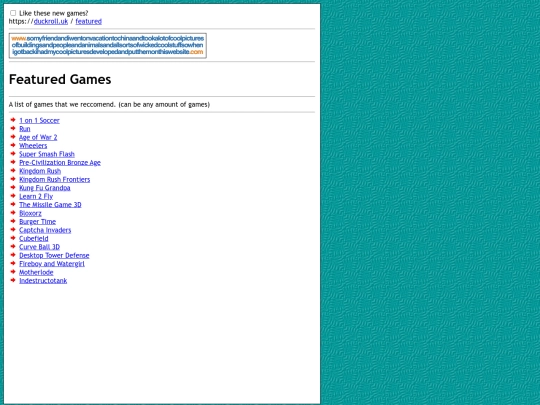540x405 pixels.
Task: Open the 'Kung Fu Grandpa' link
Action: click(x=45, y=188)
